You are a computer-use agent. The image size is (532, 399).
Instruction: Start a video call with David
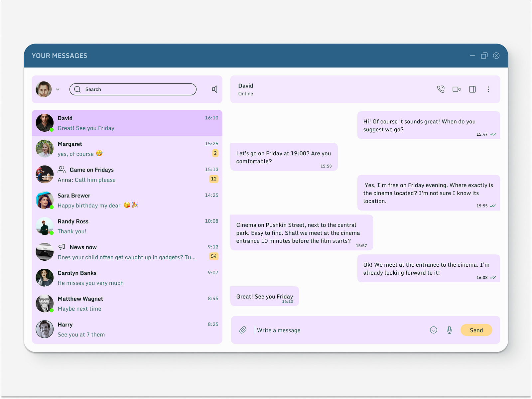pyautogui.click(x=456, y=89)
